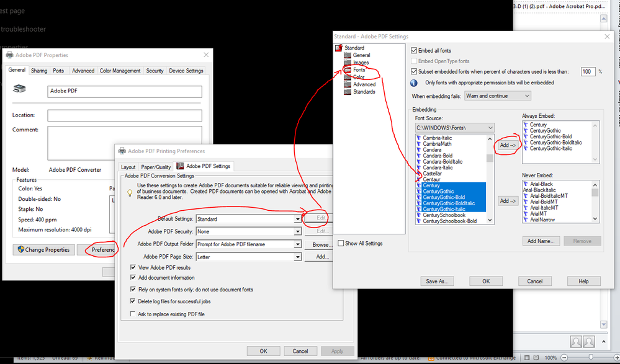Toggle the Subset embedded fonts checkbox
620x364 pixels.
tap(414, 72)
